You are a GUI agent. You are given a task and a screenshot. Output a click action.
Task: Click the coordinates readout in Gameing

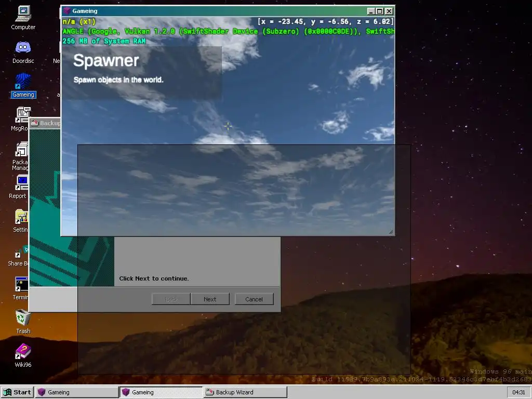[x=326, y=21]
